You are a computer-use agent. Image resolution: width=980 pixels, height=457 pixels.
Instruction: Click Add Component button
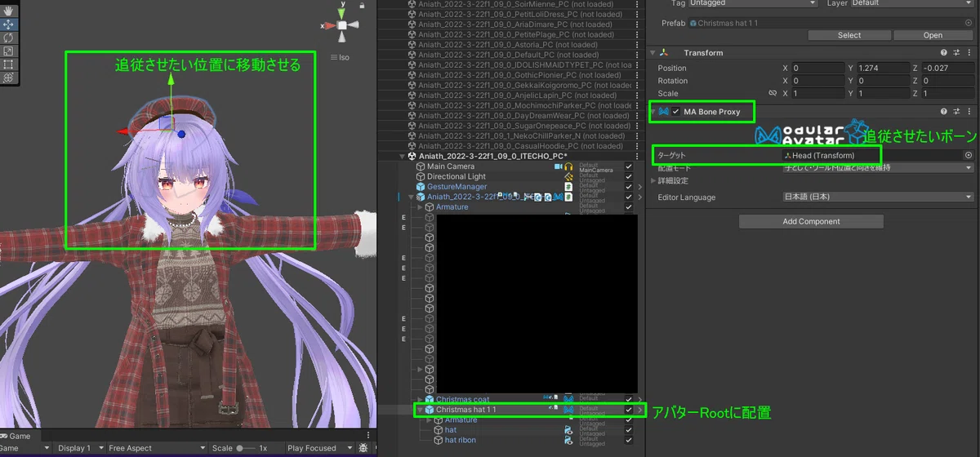pyautogui.click(x=811, y=221)
